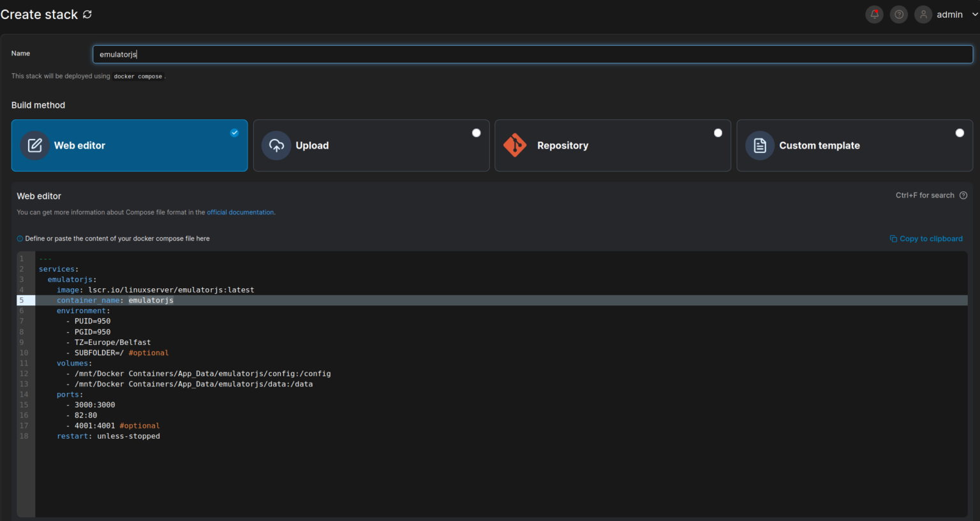Click the clipboard icon beside Copy to clipboard
980x521 pixels.
(x=893, y=238)
